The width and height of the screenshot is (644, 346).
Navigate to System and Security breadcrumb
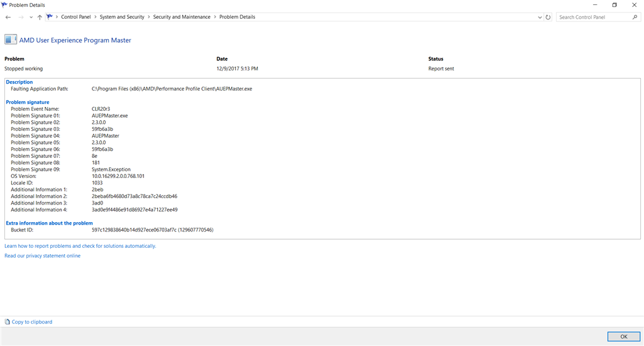click(x=122, y=17)
